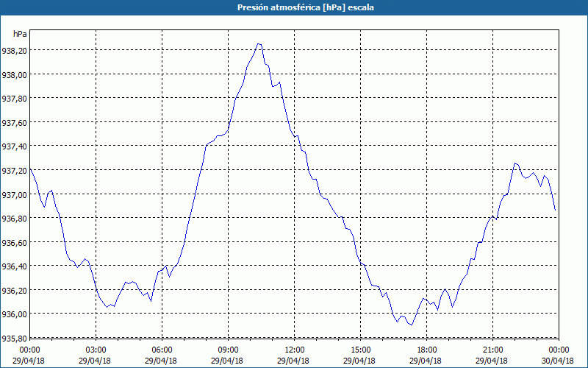Click the 12:00 time axis label
This screenshot has width=588, height=368.
point(295,350)
